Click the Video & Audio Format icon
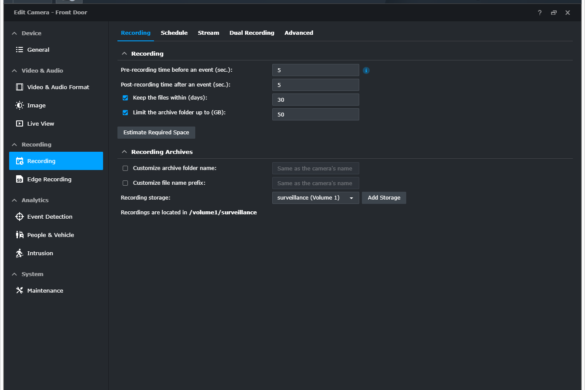Viewport: 585px width, 390px height. 19,87
